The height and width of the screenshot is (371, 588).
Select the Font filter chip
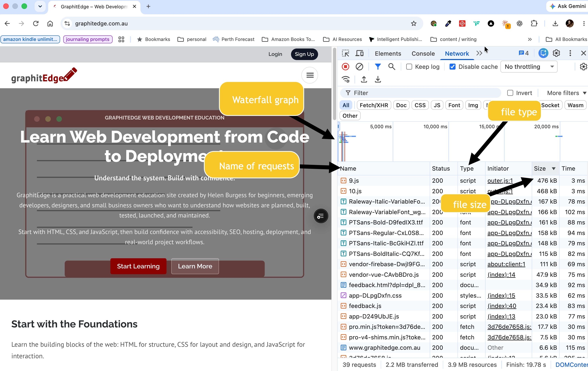[x=454, y=105]
